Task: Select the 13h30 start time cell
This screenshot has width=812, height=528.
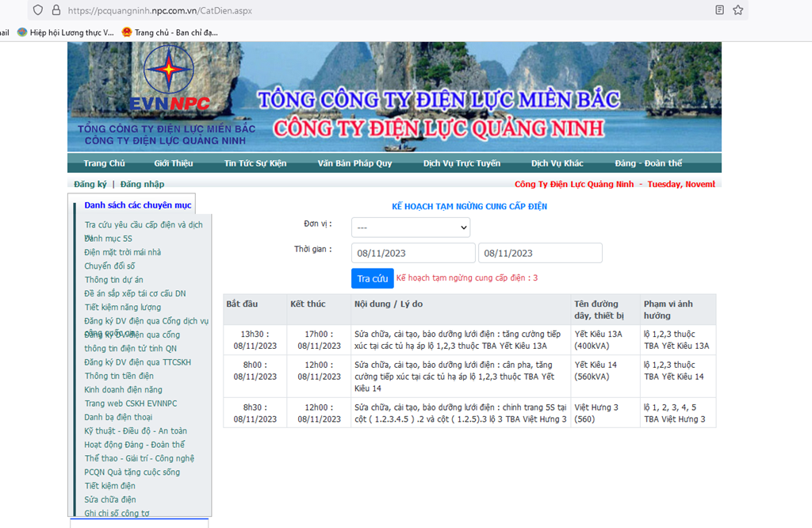Action: click(x=255, y=340)
